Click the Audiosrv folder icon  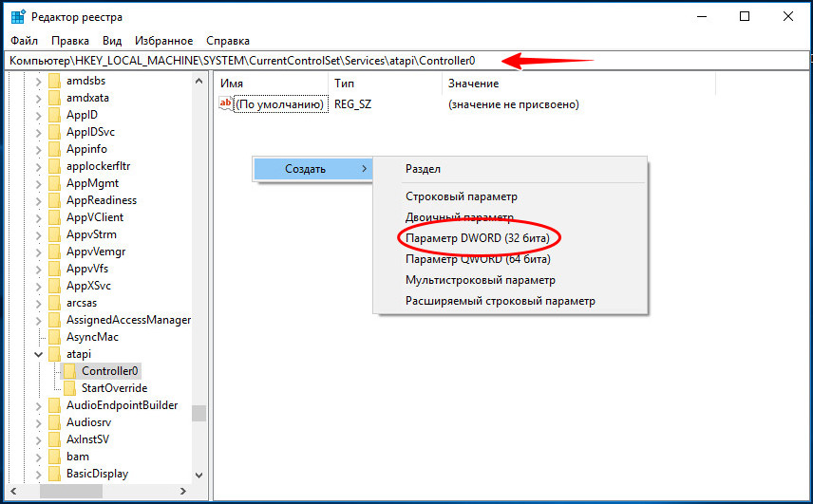coord(54,422)
